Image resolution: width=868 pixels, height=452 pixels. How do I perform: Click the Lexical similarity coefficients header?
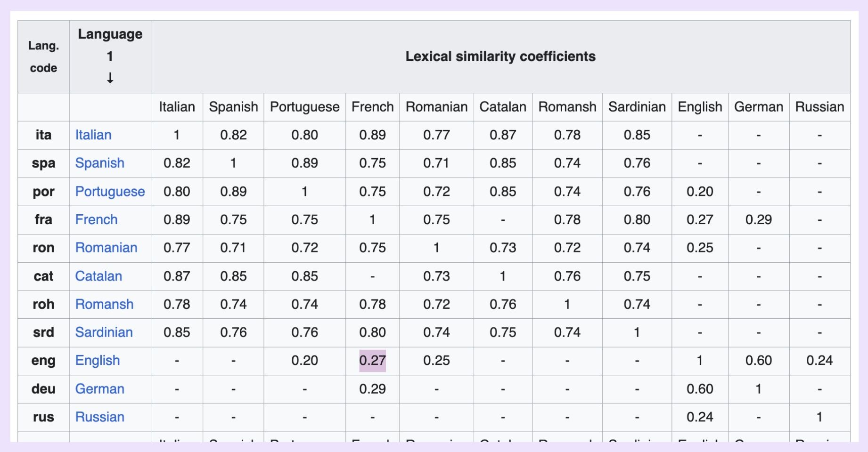tap(500, 56)
